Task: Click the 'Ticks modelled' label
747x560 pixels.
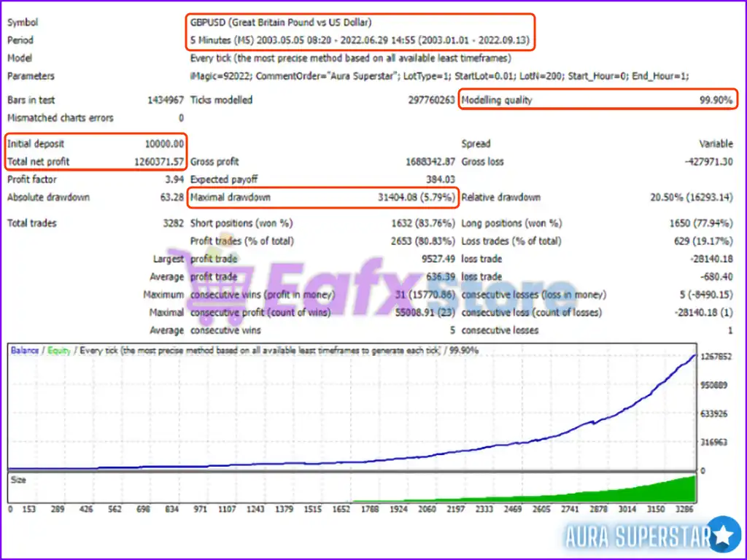Action: click(221, 100)
